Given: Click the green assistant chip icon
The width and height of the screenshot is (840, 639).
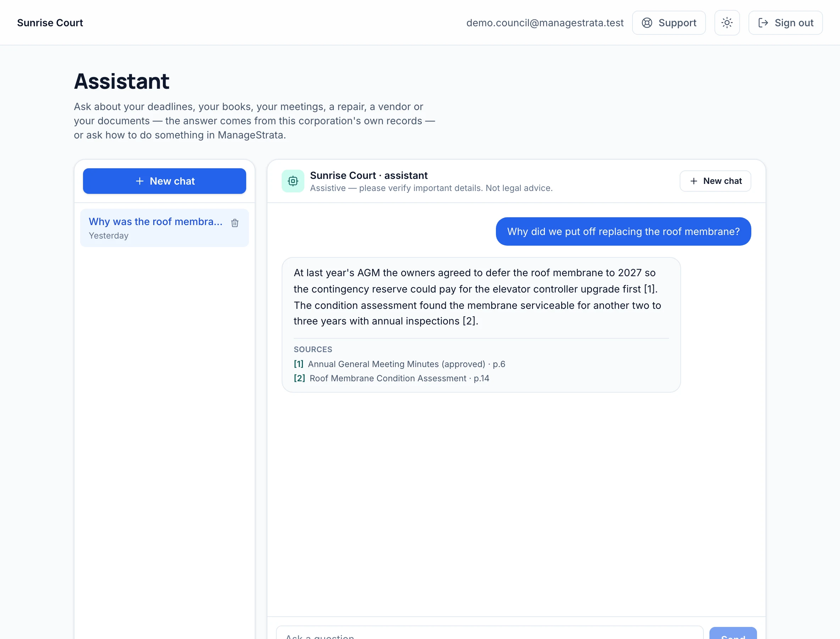Looking at the screenshot, I should tap(293, 181).
